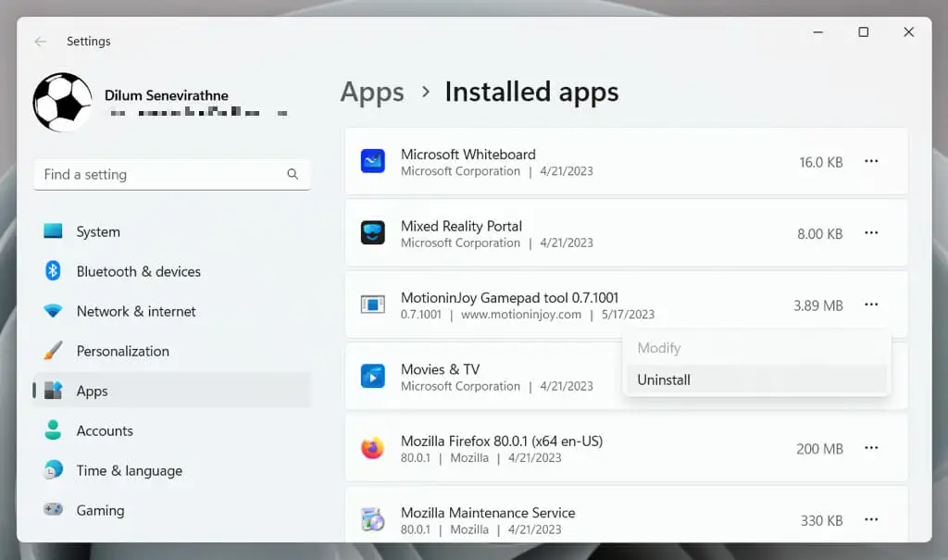Click the MotioninJoy Gamepad tool icon
This screenshot has width=948, height=560.
(x=372, y=305)
